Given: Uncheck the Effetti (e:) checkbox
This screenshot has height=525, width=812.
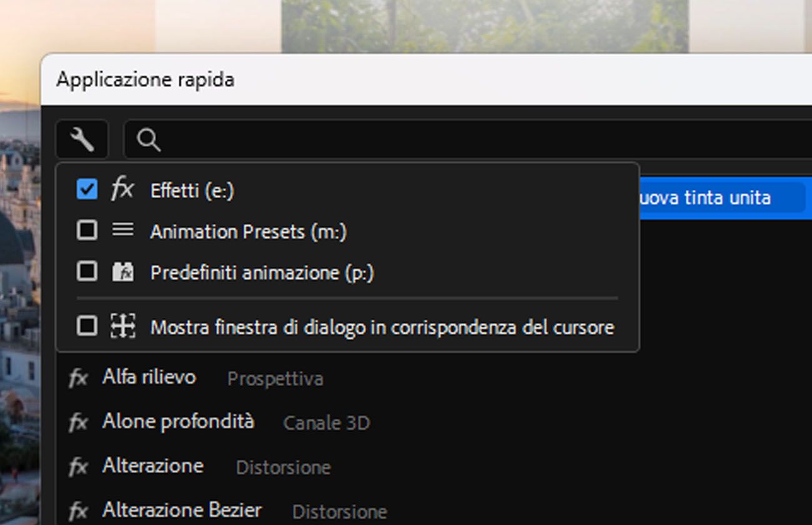Looking at the screenshot, I should click(87, 189).
